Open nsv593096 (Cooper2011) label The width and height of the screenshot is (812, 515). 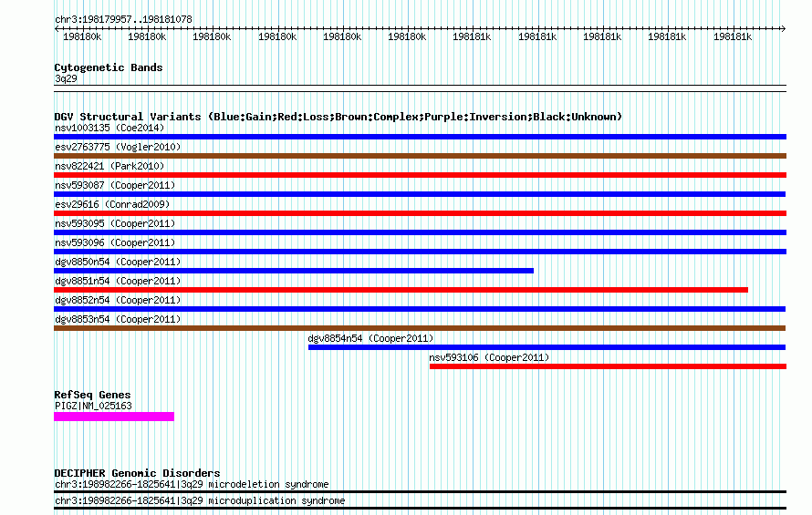coord(115,242)
